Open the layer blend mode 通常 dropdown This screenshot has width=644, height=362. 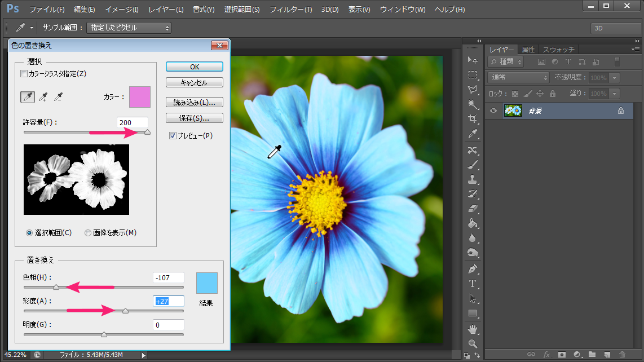click(519, 78)
